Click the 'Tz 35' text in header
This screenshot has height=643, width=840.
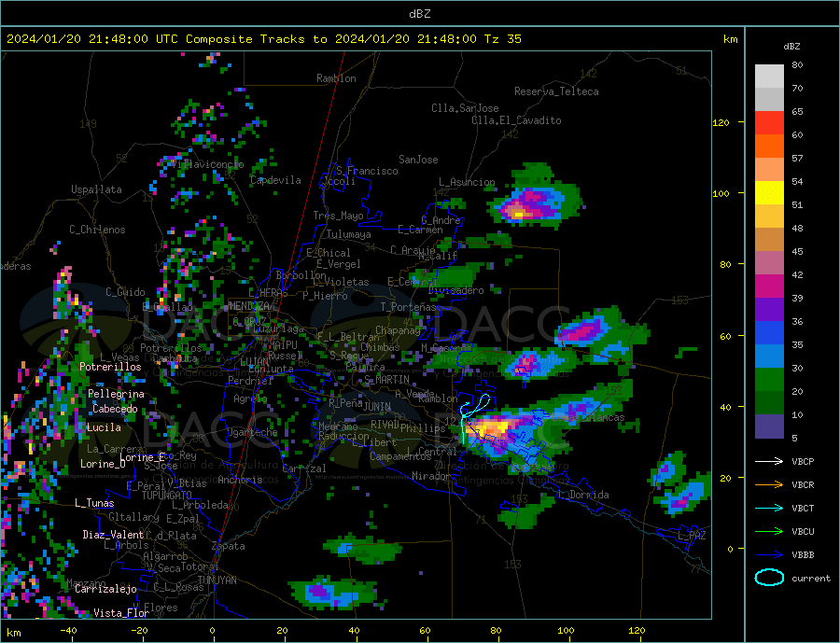[x=502, y=39]
